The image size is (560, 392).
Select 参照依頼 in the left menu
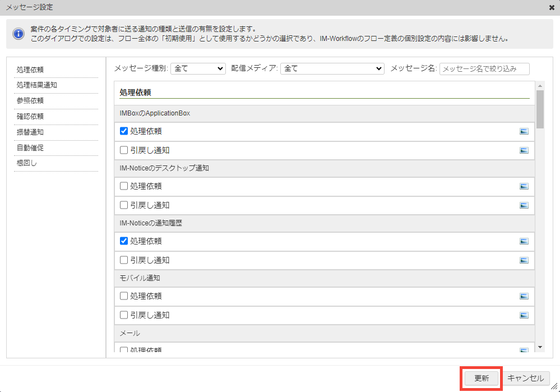tap(30, 101)
